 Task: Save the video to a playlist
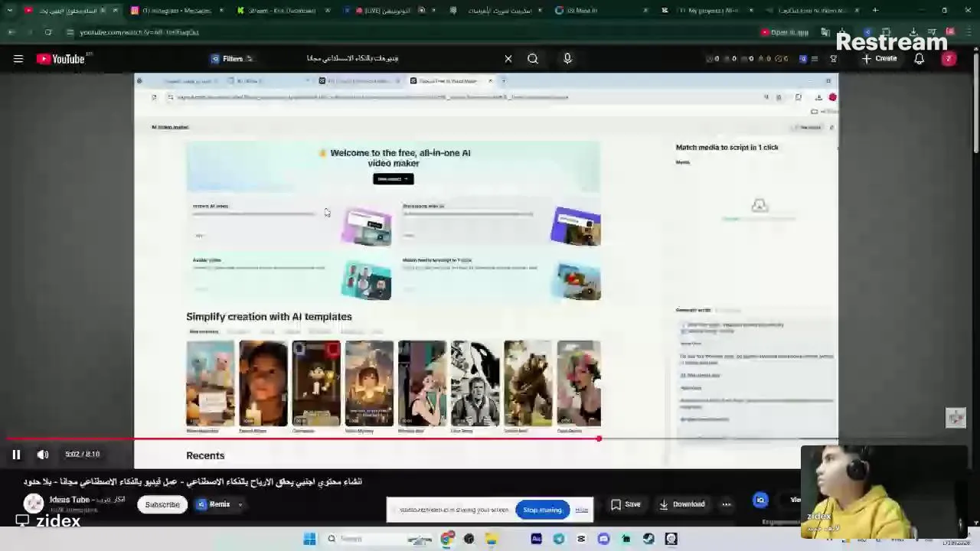tap(626, 504)
